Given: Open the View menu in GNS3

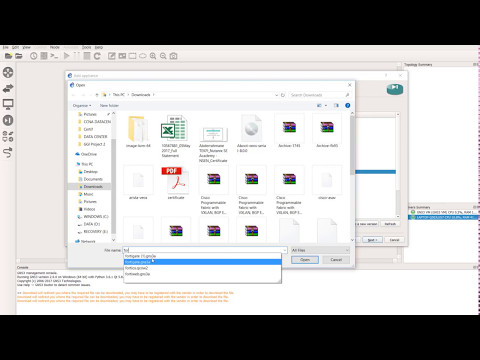Looking at the screenshot, I should 26,47.
